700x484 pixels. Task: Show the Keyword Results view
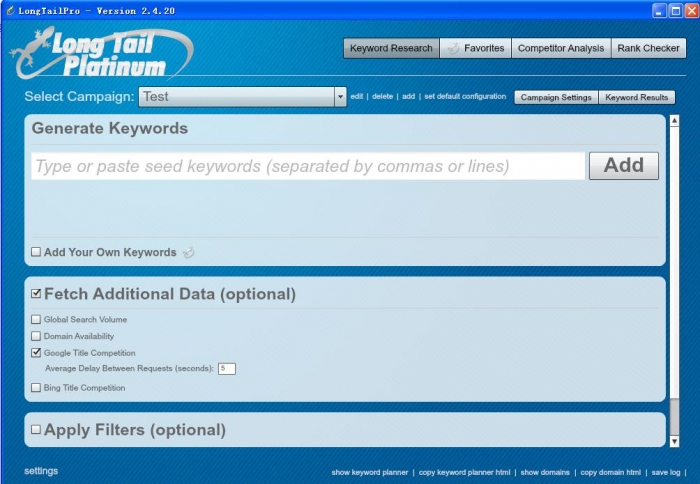(637, 97)
